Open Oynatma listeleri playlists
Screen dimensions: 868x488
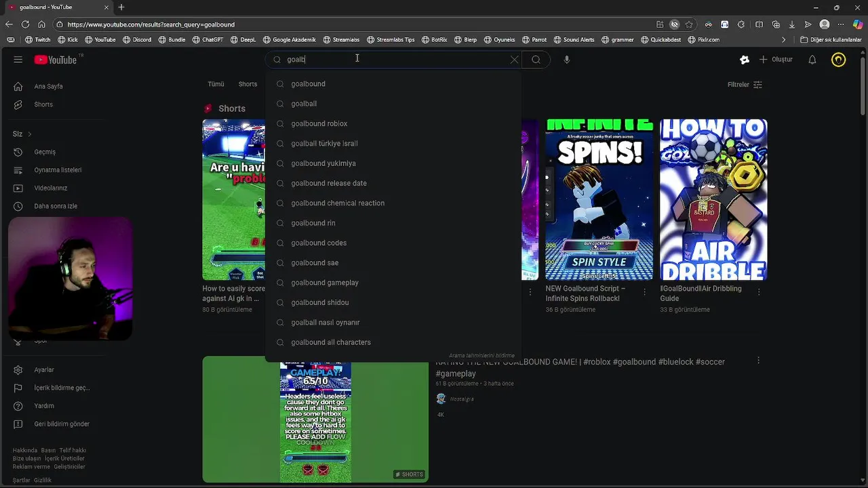tap(58, 170)
